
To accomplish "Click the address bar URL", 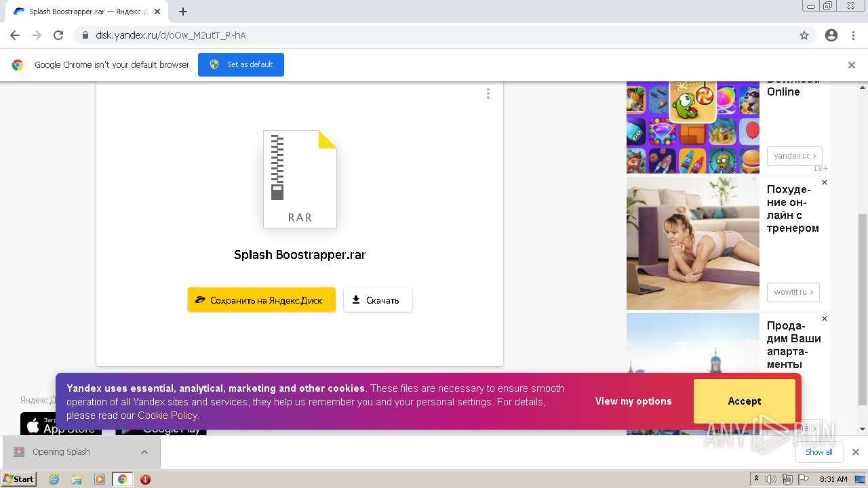I will (x=170, y=35).
